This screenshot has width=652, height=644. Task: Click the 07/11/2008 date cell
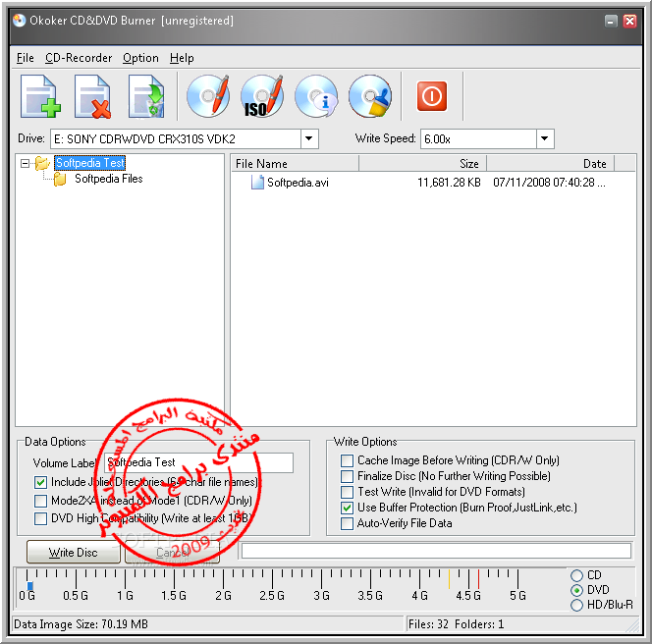pos(549,183)
